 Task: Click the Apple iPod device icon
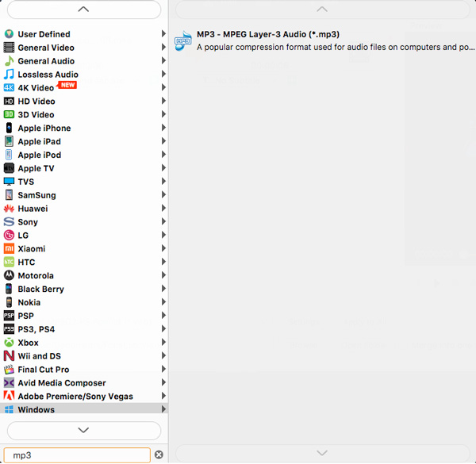[x=9, y=155]
